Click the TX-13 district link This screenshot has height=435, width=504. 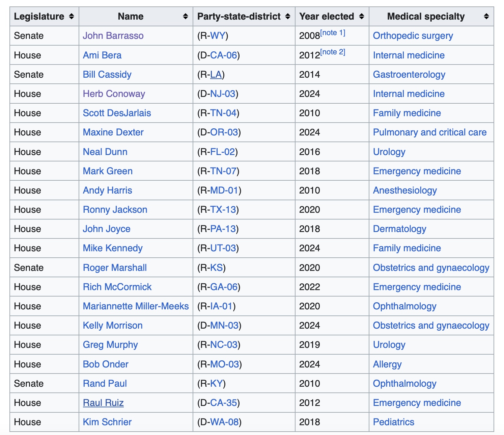(x=223, y=210)
